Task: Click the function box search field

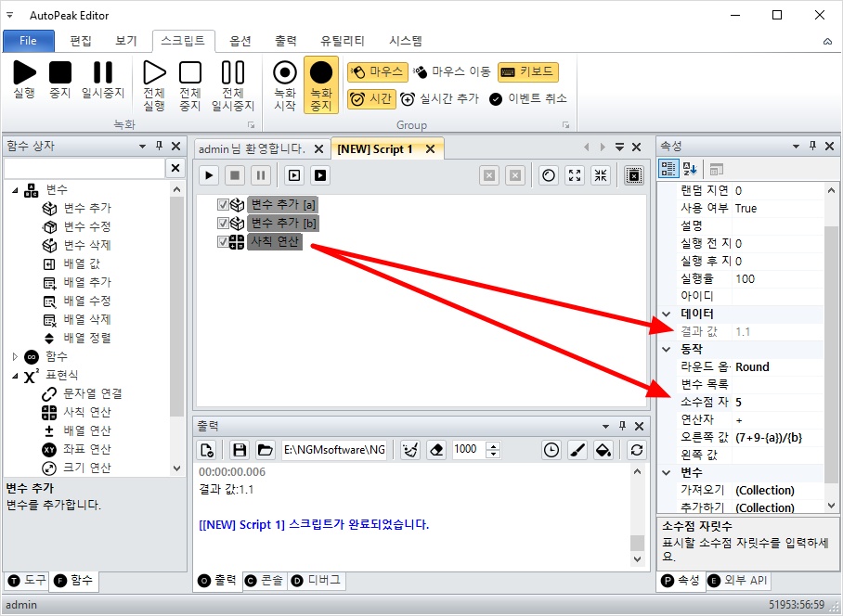Action: coord(84,168)
